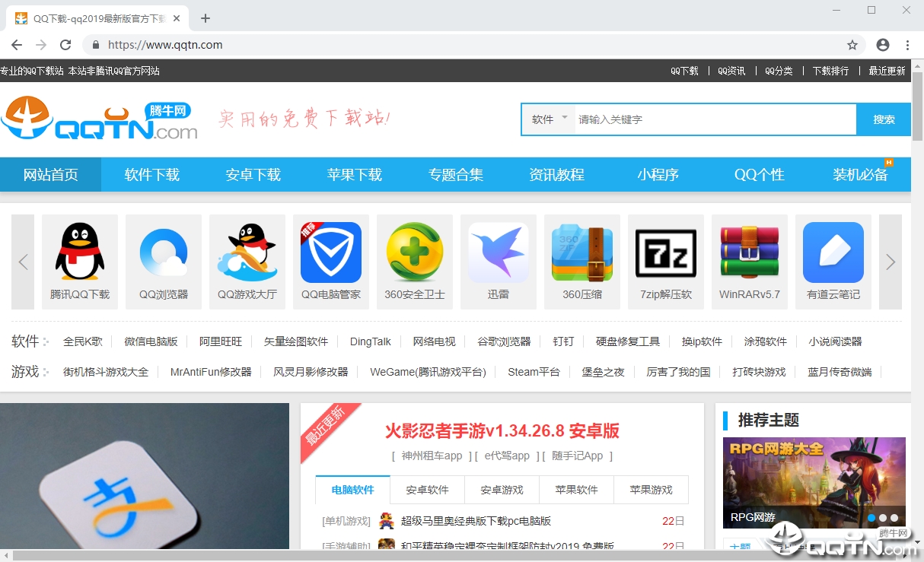Click the browser address bar URL
Screen dimensions: 924x562
(x=165, y=45)
